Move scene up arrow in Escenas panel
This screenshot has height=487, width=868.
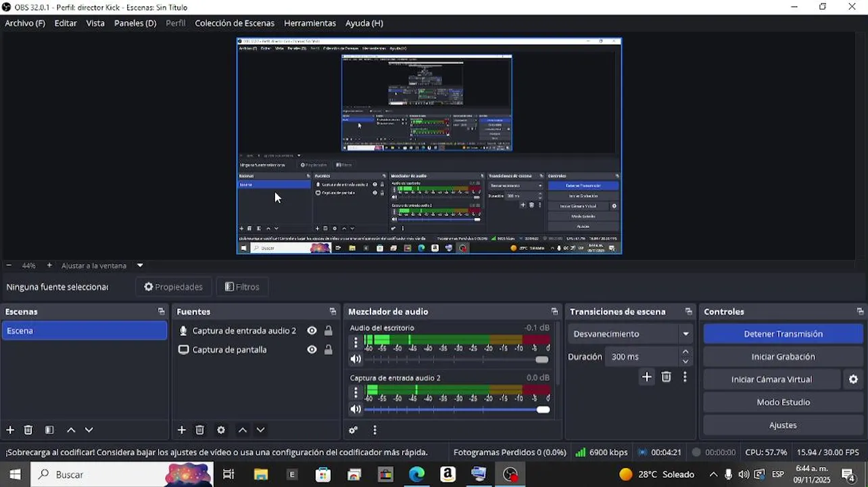pyautogui.click(x=71, y=430)
